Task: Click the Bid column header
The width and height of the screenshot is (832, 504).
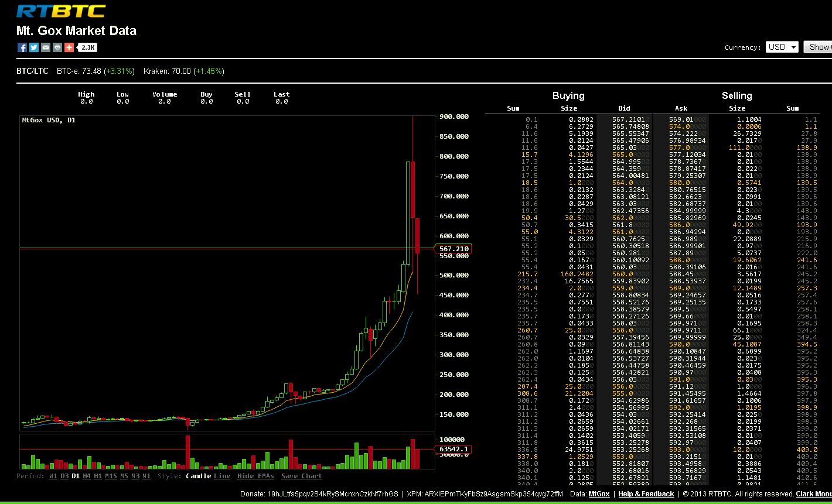Action: pos(625,108)
